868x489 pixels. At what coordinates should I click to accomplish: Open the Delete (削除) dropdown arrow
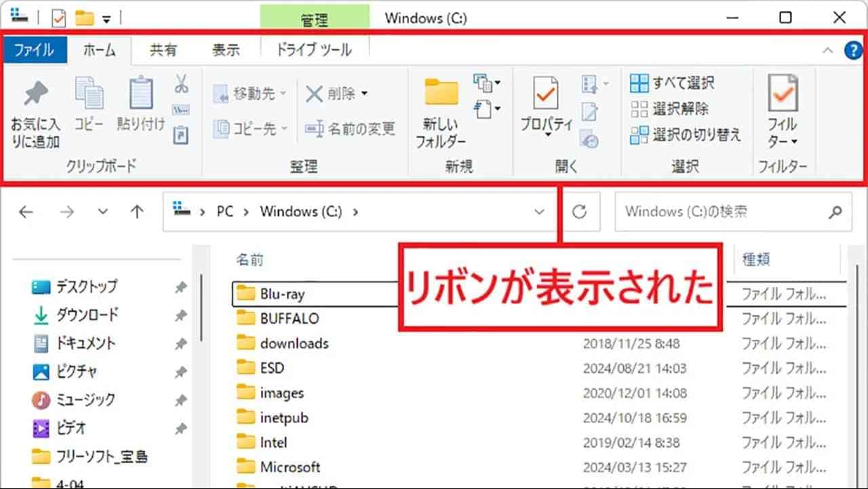(x=365, y=94)
